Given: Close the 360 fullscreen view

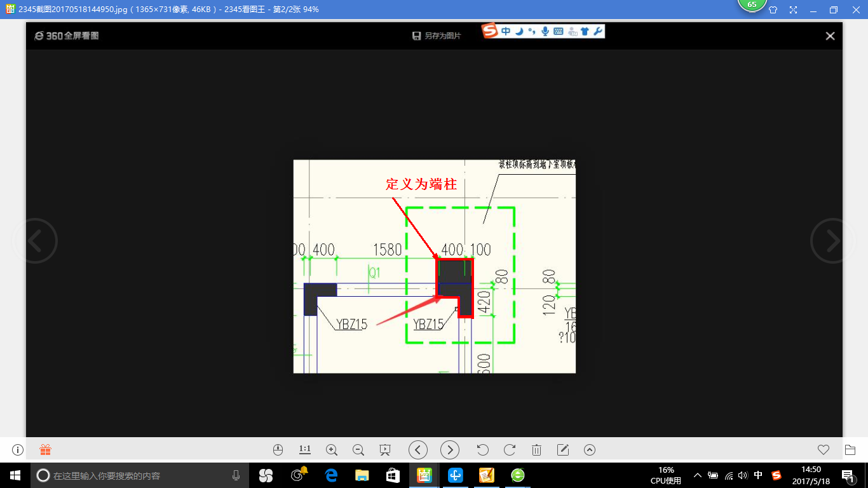Looking at the screenshot, I should [830, 36].
